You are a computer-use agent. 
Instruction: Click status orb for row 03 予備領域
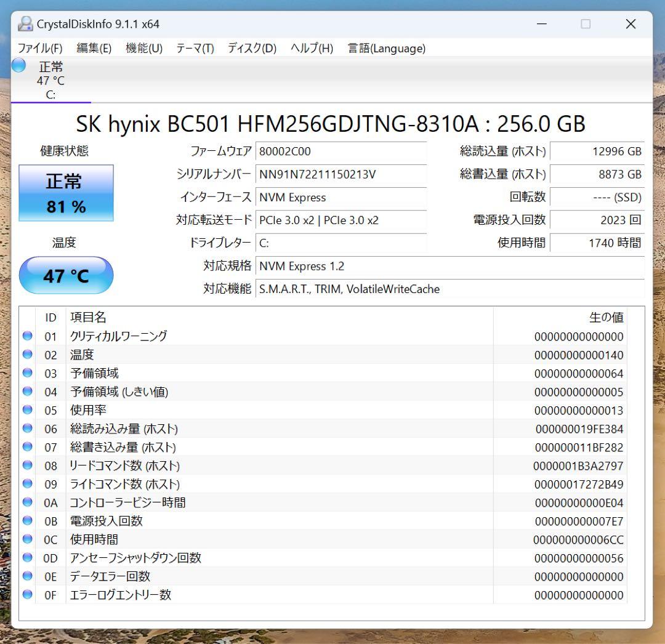[x=28, y=372]
